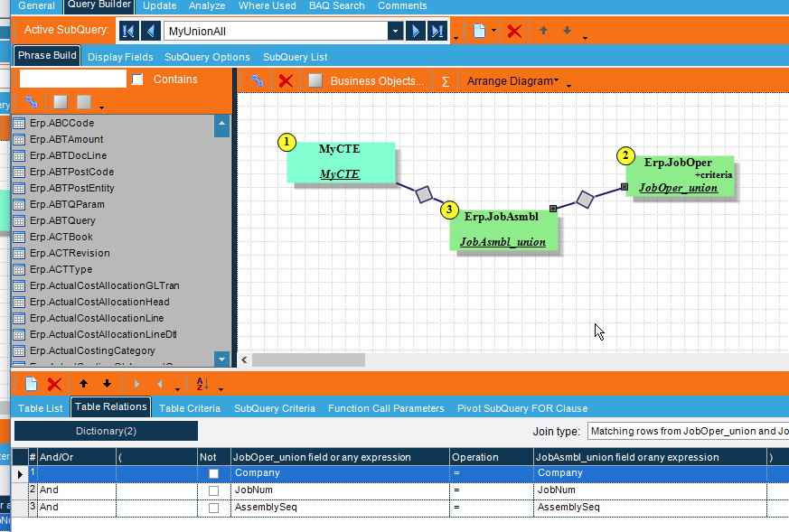Switch to Table Criteria tab
This screenshot has width=789, height=532.
[190, 408]
